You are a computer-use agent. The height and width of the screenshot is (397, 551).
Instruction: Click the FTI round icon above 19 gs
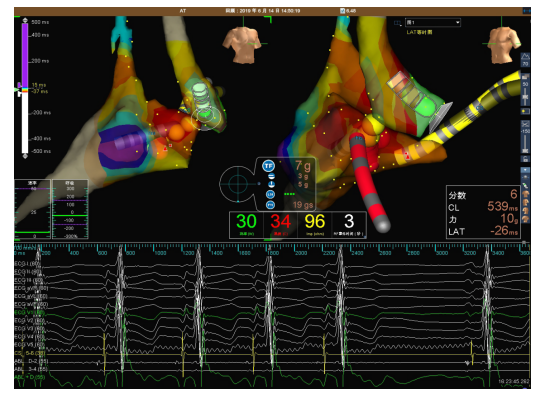coord(270,204)
